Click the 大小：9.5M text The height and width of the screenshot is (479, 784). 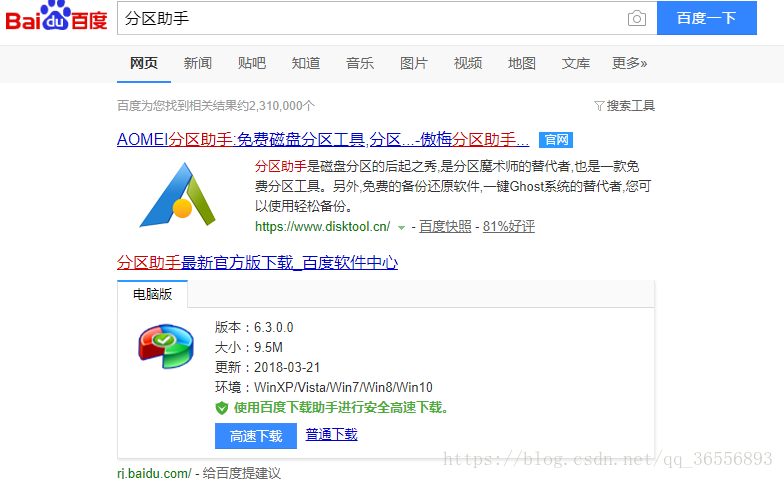click(249, 348)
